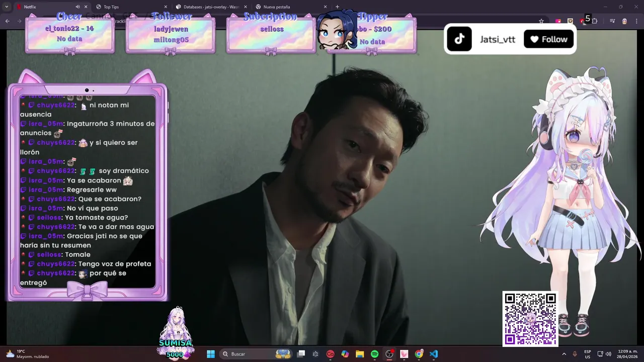Click follower name ladyjewen
The width and height of the screenshot is (644, 362).
point(171,29)
